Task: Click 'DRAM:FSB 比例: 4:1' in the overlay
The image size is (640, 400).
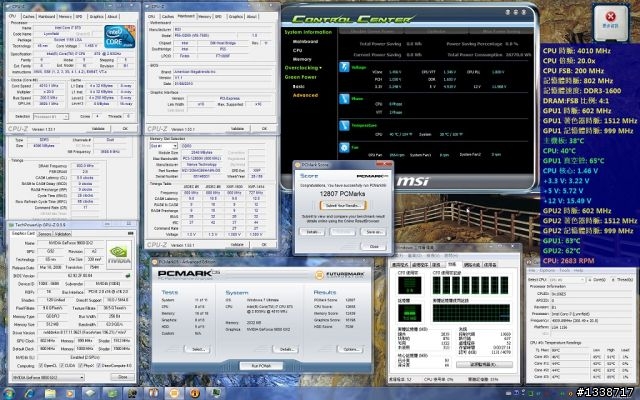Action: pyautogui.click(x=577, y=100)
